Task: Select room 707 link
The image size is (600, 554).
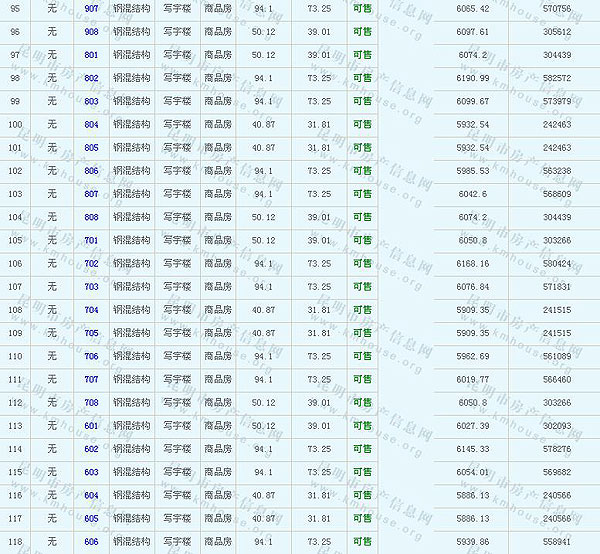Action: (91, 379)
